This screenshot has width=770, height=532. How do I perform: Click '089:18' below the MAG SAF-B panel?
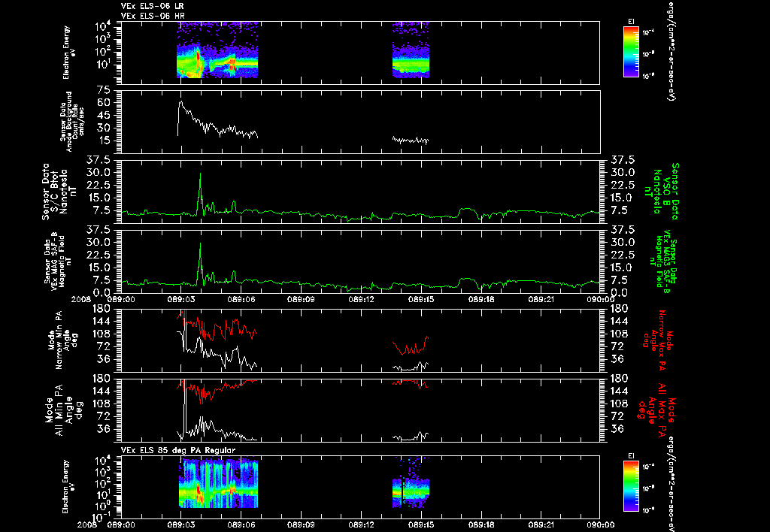click(x=480, y=299)
